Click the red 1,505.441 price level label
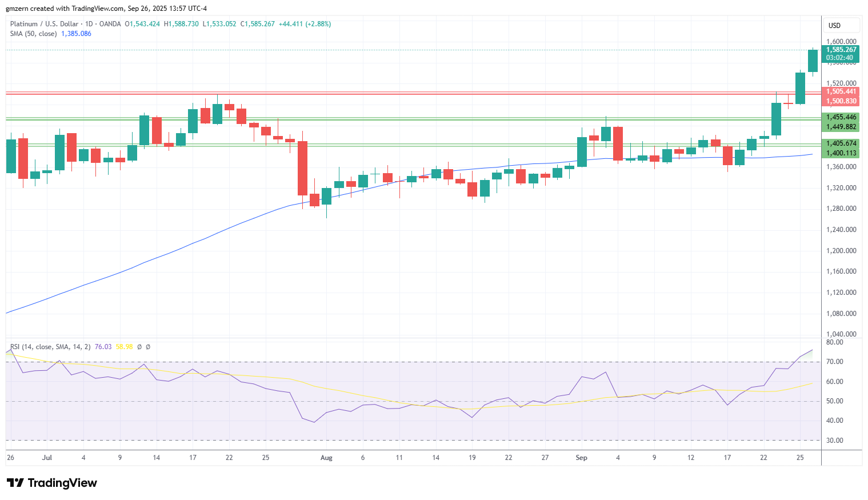Viewport: 868px width, 500px height. 841,91
